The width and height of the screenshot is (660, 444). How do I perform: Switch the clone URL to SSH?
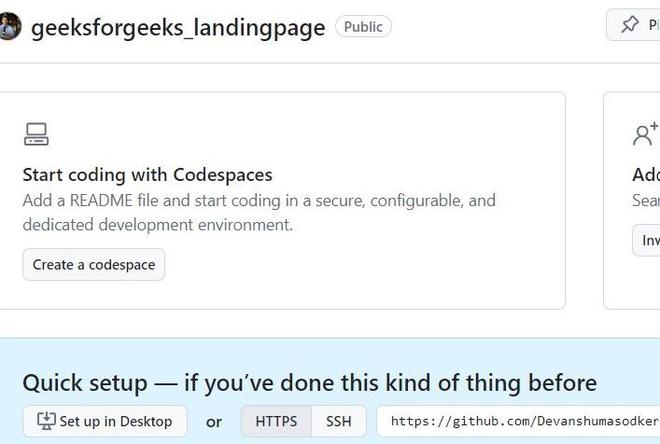339,421
